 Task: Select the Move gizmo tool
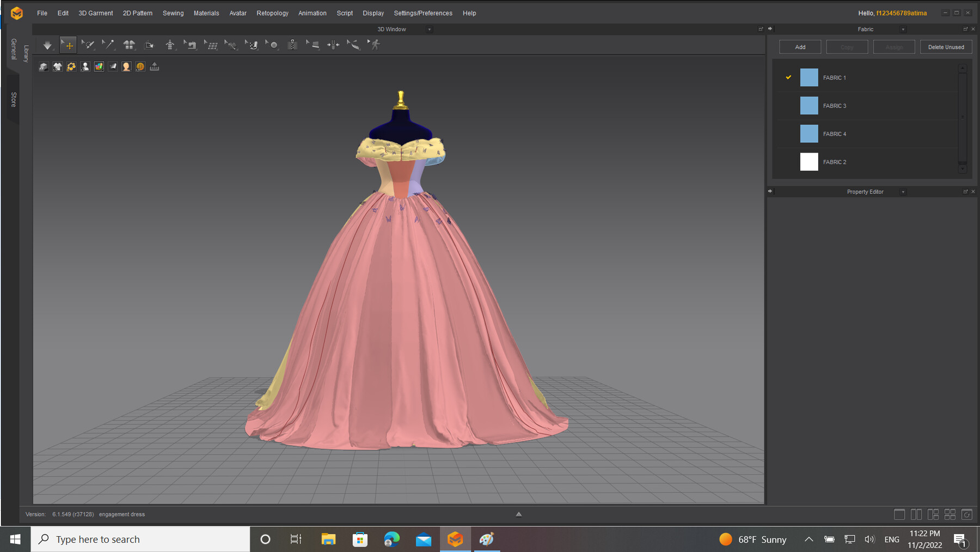(68, 45)
